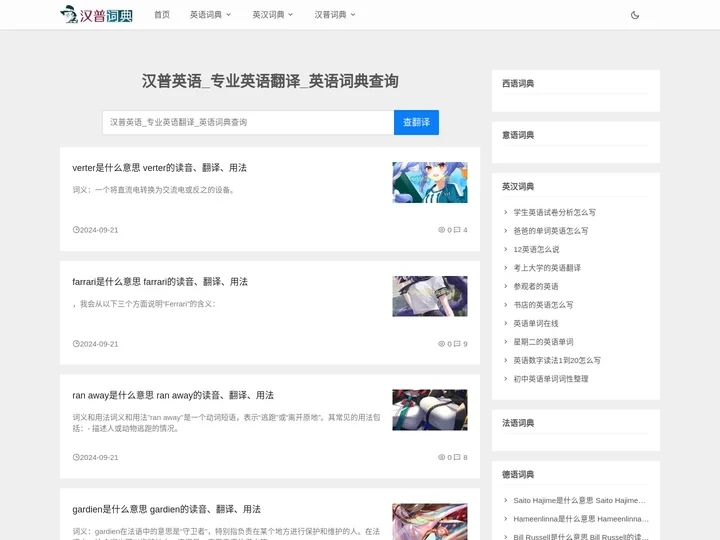Open sidebar link Saito Hajime是什么意思
The height and width of the screenshot is (540, 720).
[x=579, y=500]
